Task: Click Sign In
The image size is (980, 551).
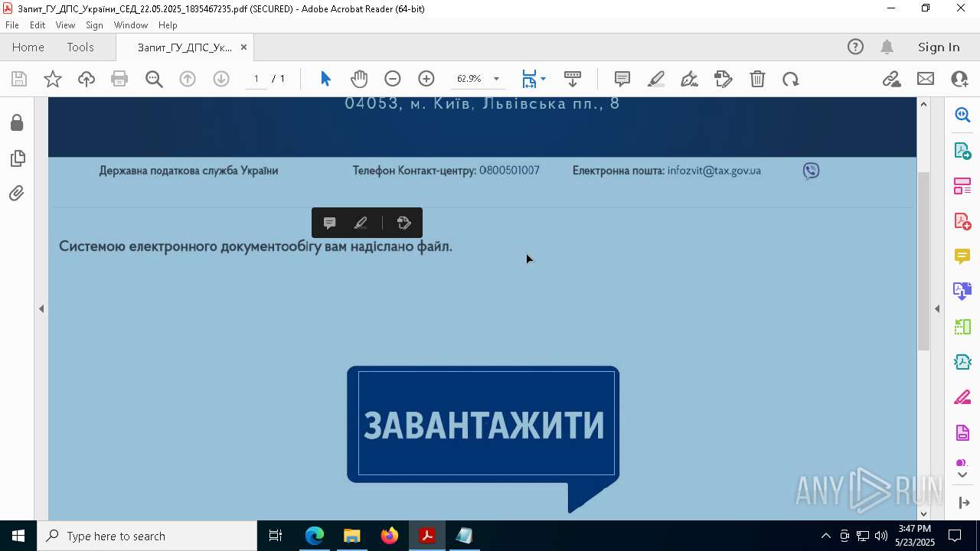Action: tap(939, 47)
